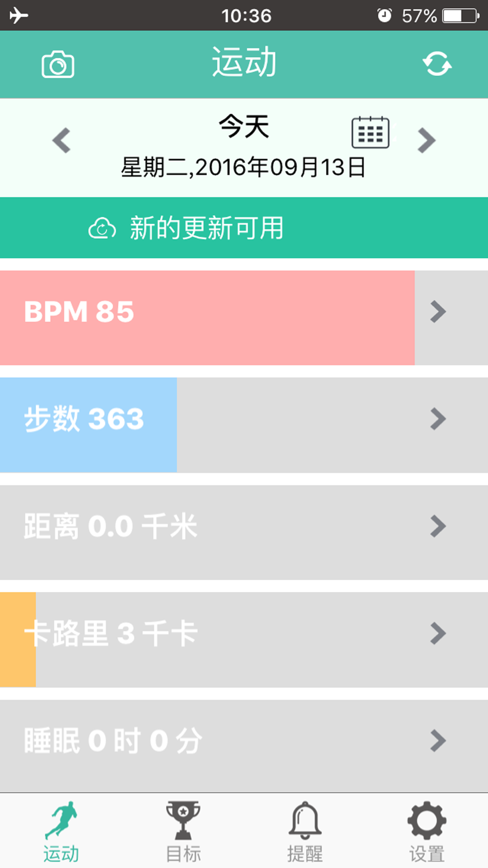This screenshot has width=488, height=868.
Task: Open the camera icon in header
Action: click(x=58, y=64)
